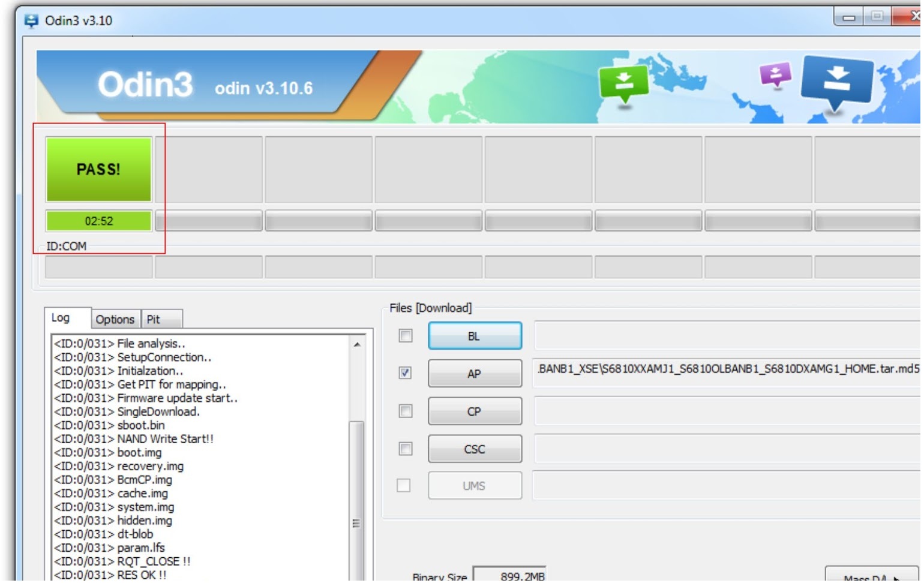Click the empty CSC file path field
924x583 pixels.
[x=727, y=449]
